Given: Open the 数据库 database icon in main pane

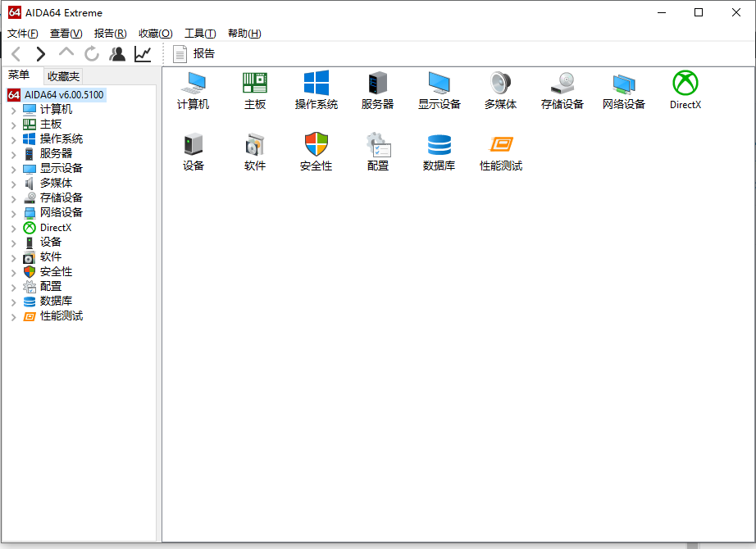Looking at the screenshot, I should pos(439,152).
